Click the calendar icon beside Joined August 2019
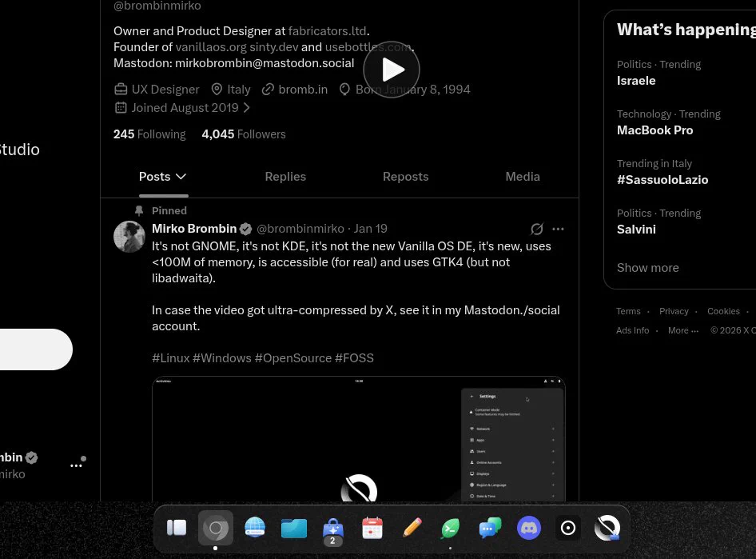Viewport: 756px width, 559px height. pos(121,107)
